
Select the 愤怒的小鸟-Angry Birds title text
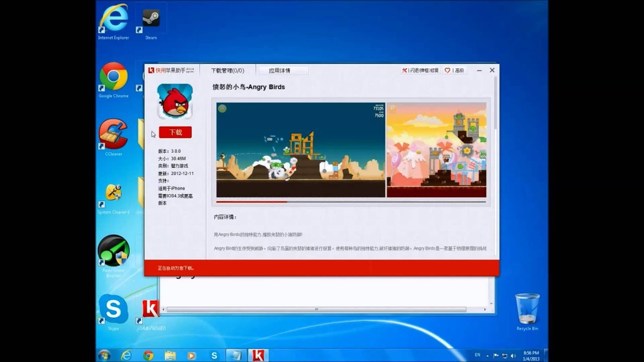click(249, 87)
